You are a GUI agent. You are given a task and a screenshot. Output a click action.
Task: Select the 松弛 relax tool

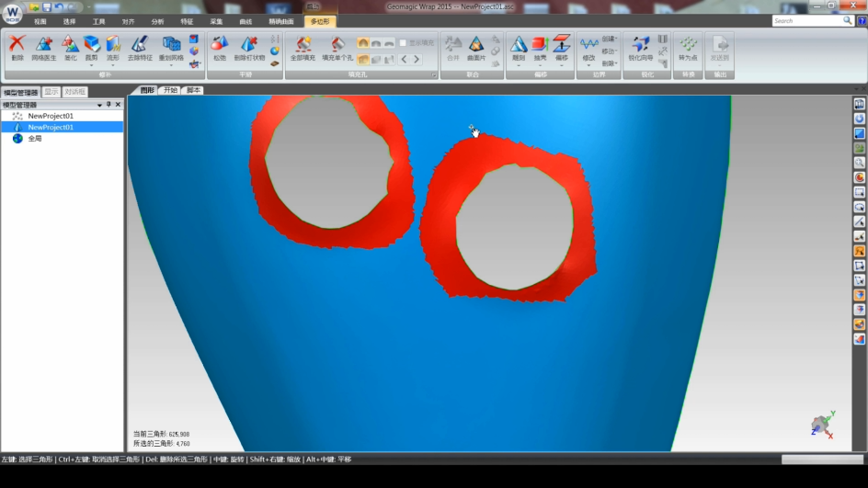[x=220, y=45]
